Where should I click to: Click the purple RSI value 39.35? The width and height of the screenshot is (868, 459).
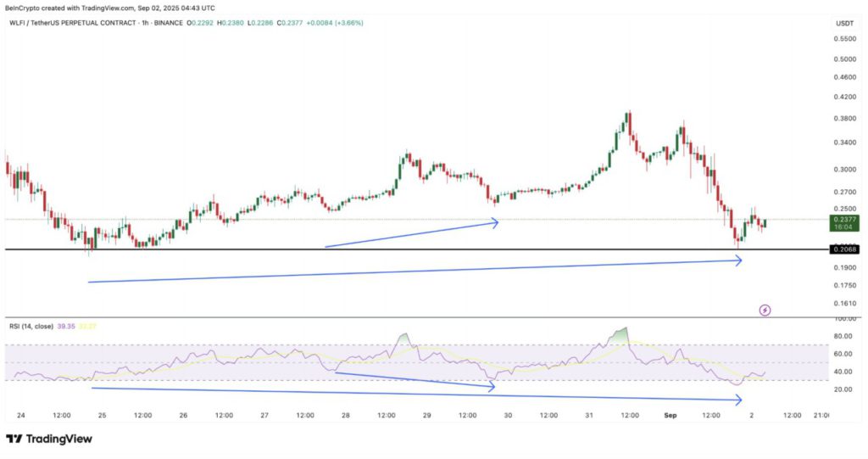(x=66, y=325)
